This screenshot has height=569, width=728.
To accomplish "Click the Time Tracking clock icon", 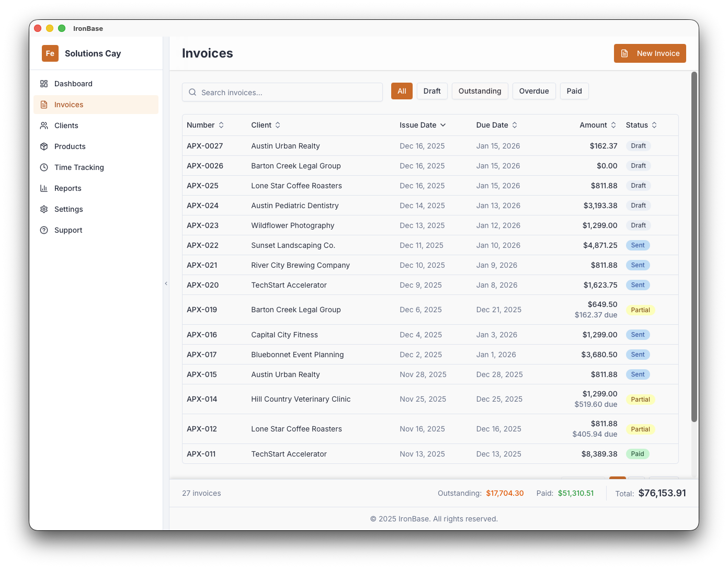I will click(44, 167).
